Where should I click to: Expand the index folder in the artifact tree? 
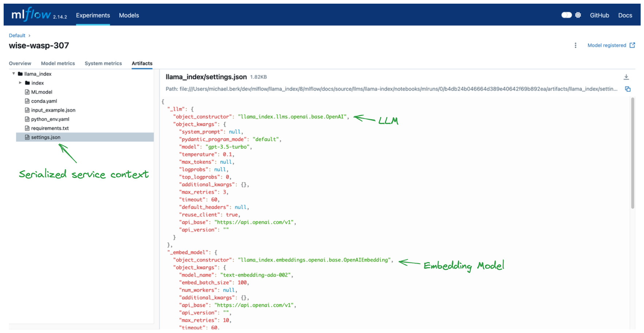tap(20, 83)
